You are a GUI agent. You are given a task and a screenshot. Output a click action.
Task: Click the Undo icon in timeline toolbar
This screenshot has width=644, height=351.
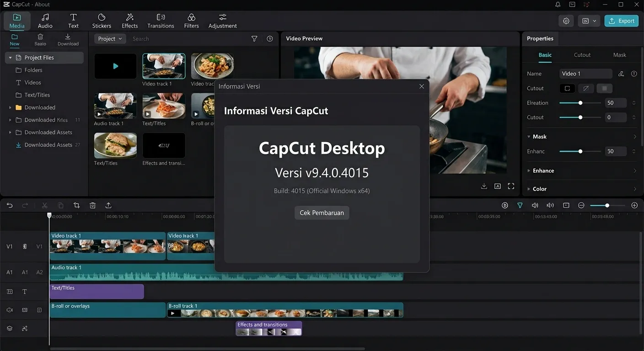pos(10,206)
